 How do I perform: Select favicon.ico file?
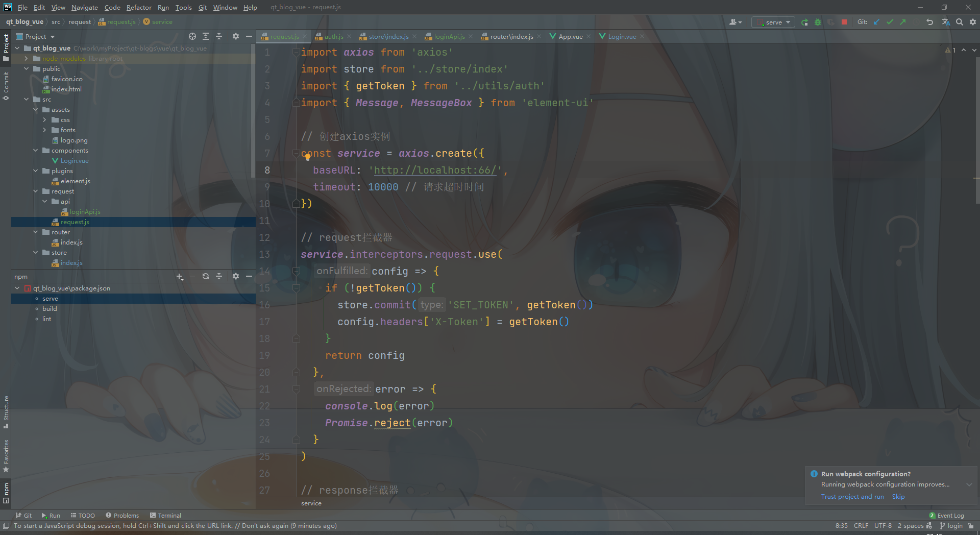tap(66, 79)
